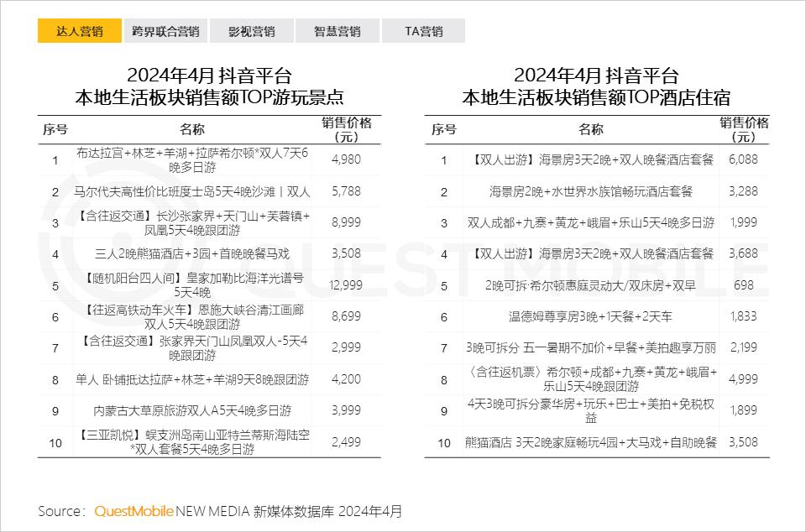
Task: Select the price cell 4,999
Action: (x=743, y=379)
